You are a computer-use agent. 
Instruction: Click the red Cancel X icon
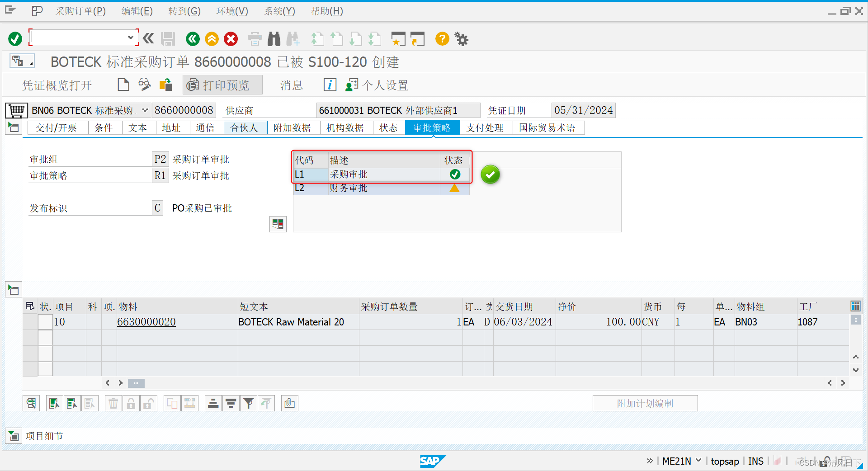click(x=231, y=39)
